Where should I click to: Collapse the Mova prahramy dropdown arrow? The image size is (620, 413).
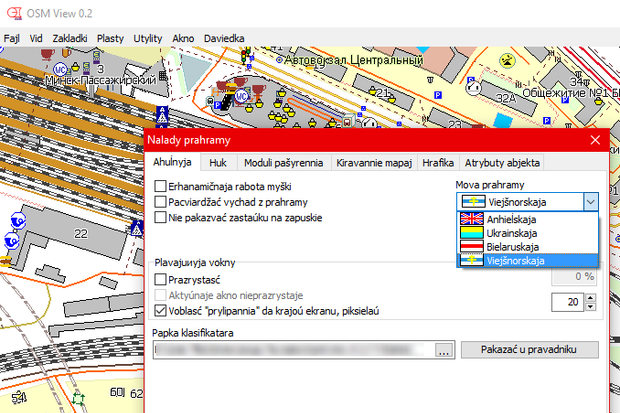[589, 201]
